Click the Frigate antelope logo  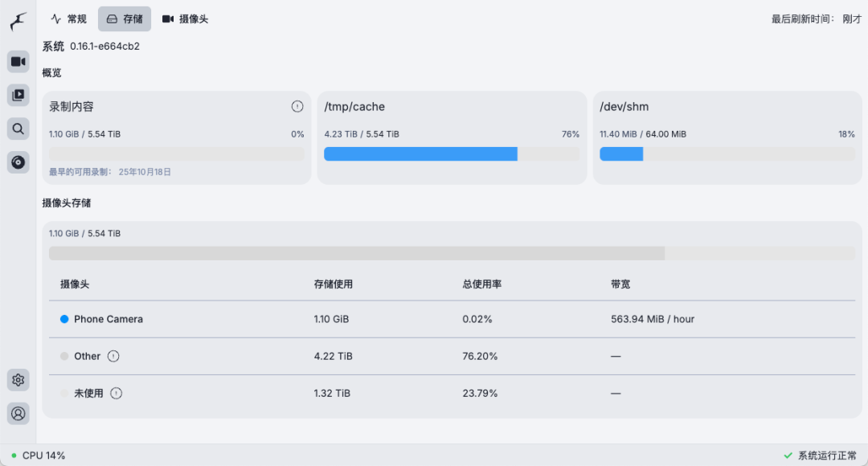point(18,22)
